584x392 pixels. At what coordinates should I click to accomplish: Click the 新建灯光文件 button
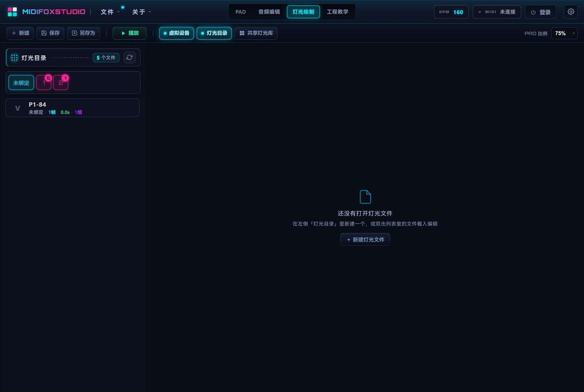[365, 240]
